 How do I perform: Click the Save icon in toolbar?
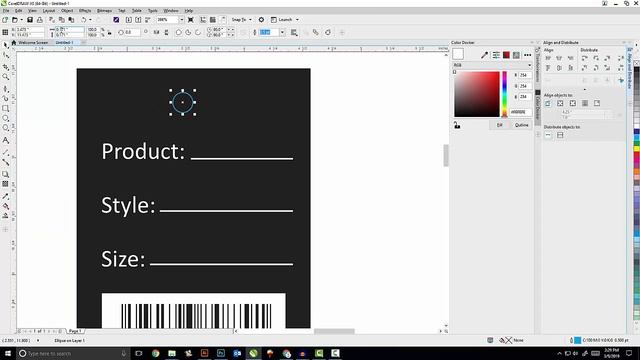[30, 20]
